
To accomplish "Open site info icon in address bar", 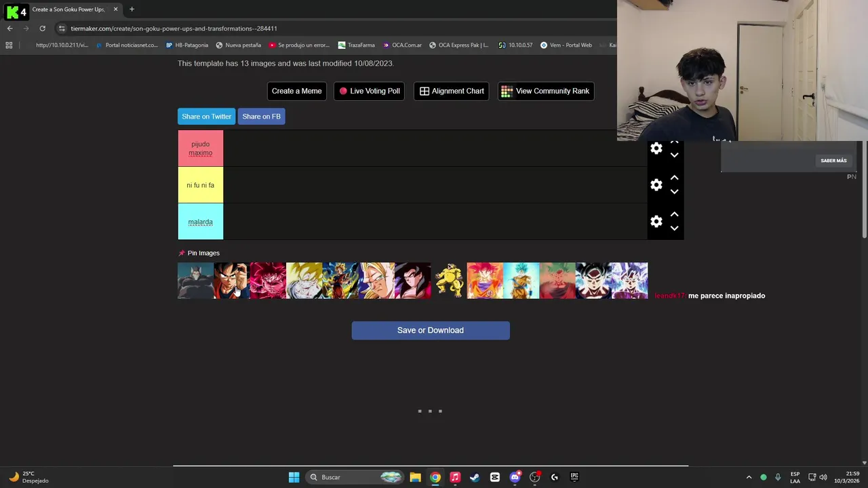I will (x=62, y=28).
